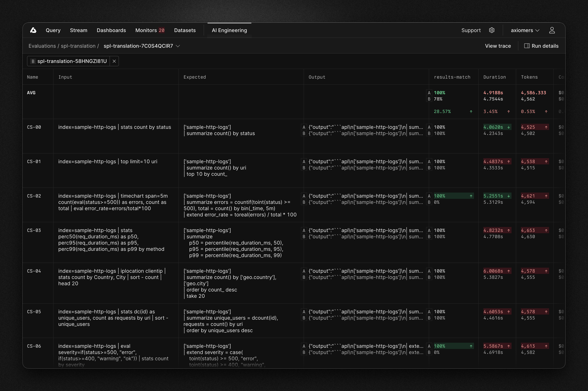
Task: Click the 3.45% duration delta
Action: (490, 111)
